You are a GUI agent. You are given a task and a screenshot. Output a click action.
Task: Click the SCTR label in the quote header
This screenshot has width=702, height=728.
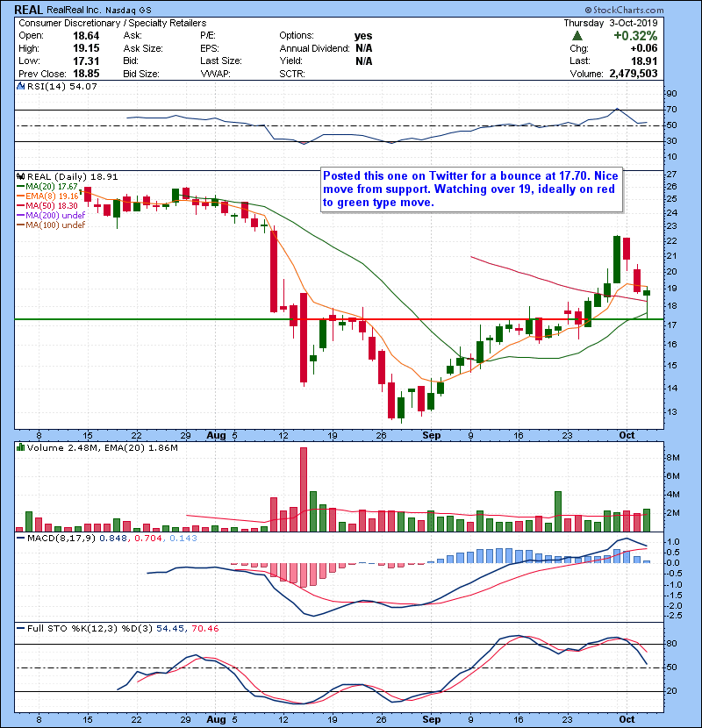pyautogui.click(x=291, y=74)
